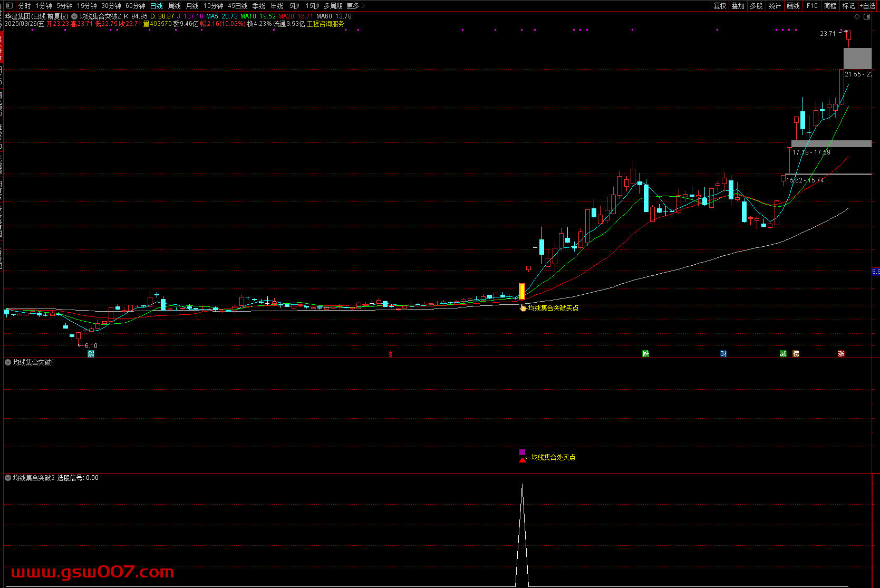Switch to 分时 intraday view
Image resolution: width=880 pixels, height=588 pixels.
pyautogui.click(x=25, y=6)
